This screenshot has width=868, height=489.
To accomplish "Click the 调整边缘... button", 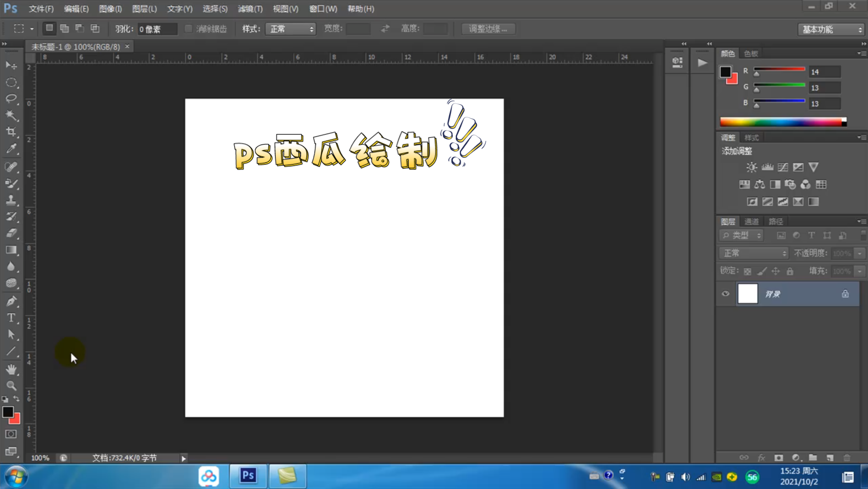I will coord(488,29).
